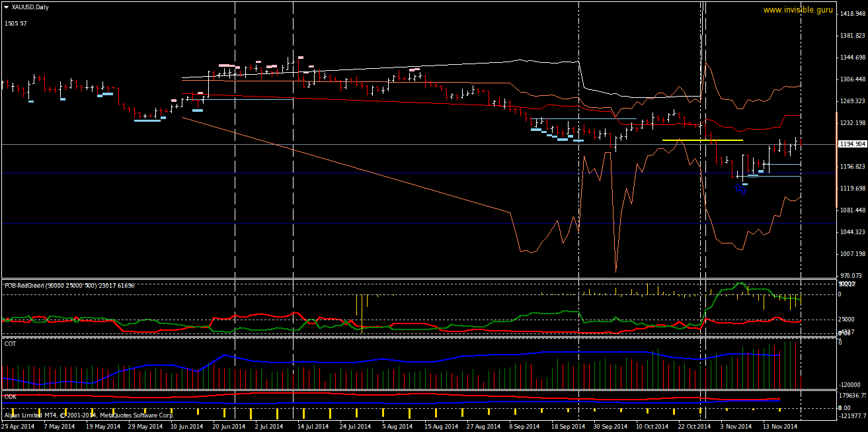The height and width of the screenshot is (432, 868).
Task: Click the FOB-RedGreen indicator label
Action: [69, 285]
